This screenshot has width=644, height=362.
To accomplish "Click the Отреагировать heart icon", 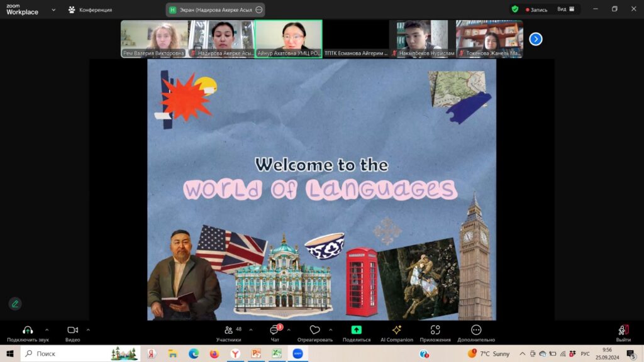I will click(314, 330).
